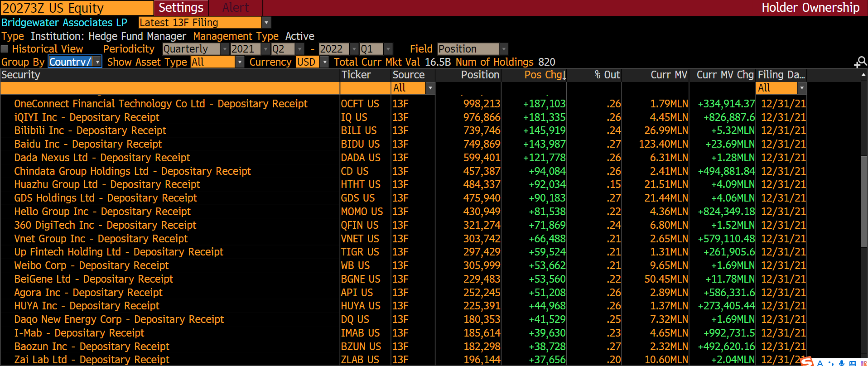Image resolution: width=868 pixels, height=366 pixels.
Task: Click Agora position change +51,208
Action: [x=547, y=293]
